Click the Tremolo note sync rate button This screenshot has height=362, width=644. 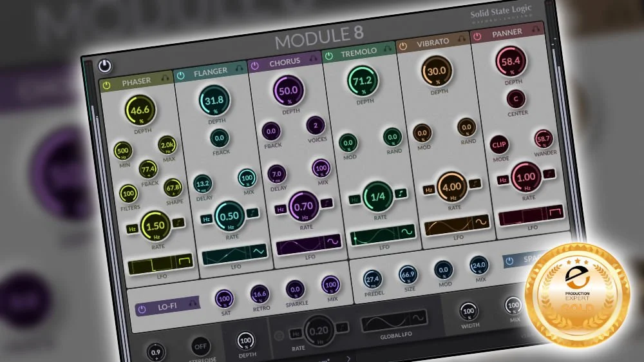click(x=401, y=193)
